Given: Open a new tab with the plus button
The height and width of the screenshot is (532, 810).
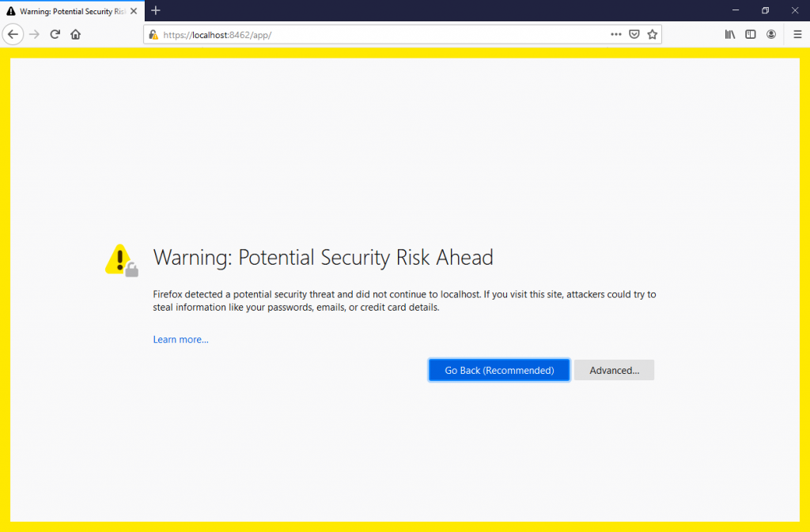Looking at the screenshot, I should [x=155, y=10].
